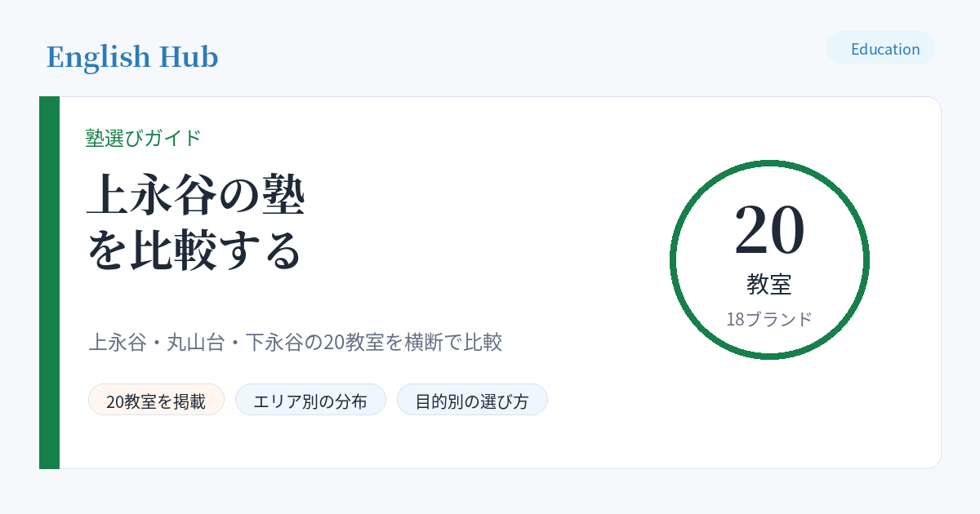Click the large number 20 in circle
Screen dimensions: 980x514
[769, 229]
